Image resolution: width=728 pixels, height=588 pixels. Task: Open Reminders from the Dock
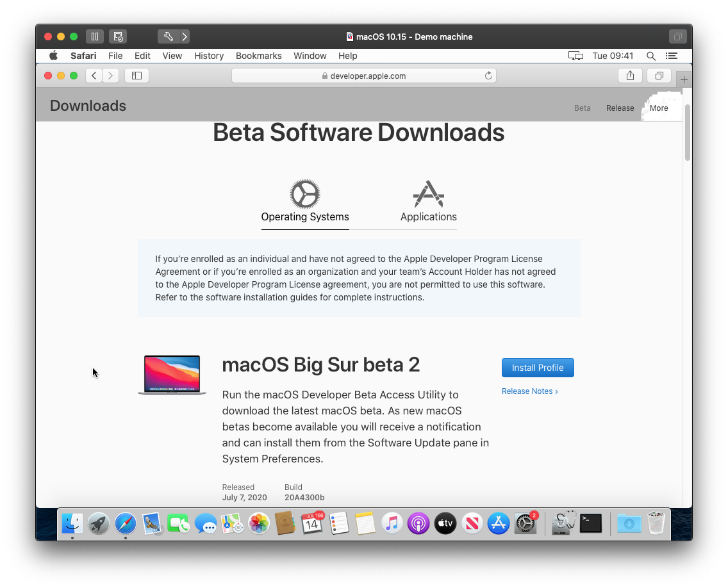339,523
